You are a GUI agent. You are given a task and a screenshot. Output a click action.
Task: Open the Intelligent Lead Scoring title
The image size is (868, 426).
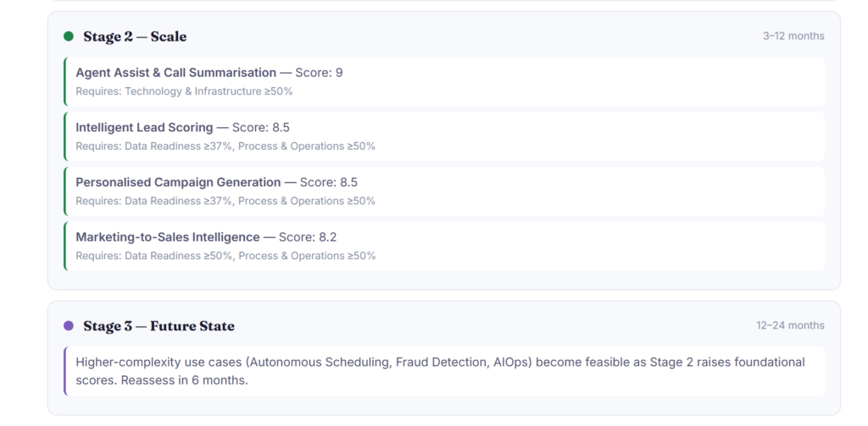[144, 128]
